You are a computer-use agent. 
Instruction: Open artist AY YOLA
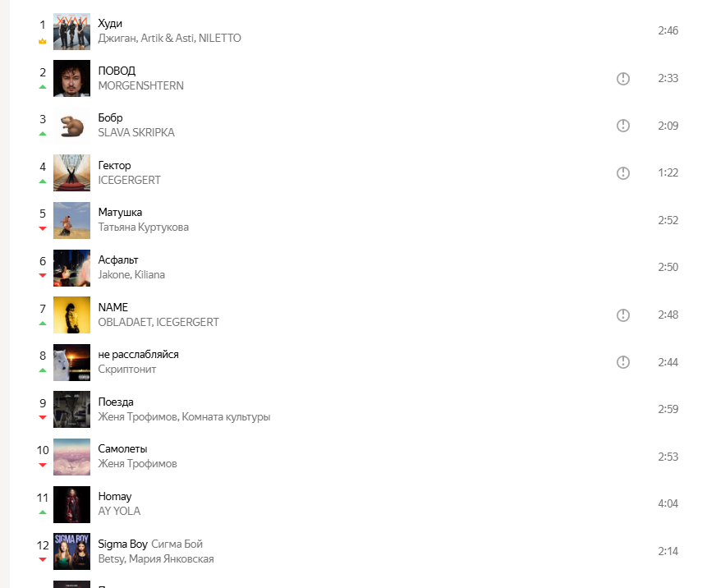119,512
